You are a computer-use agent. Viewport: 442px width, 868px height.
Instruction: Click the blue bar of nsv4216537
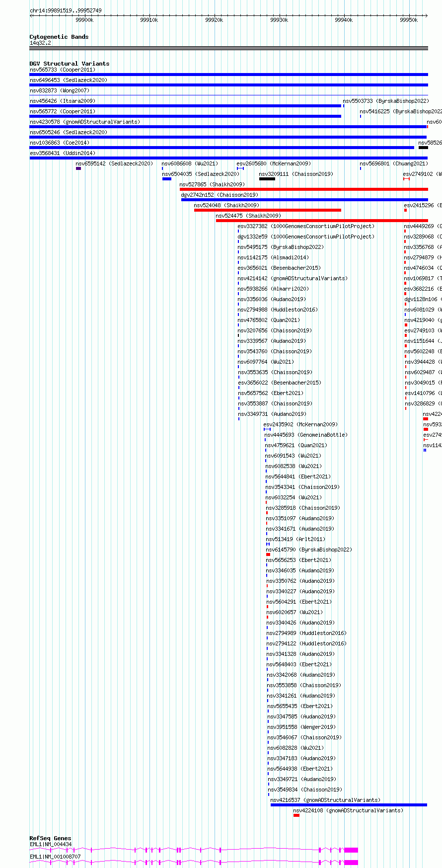349,805
